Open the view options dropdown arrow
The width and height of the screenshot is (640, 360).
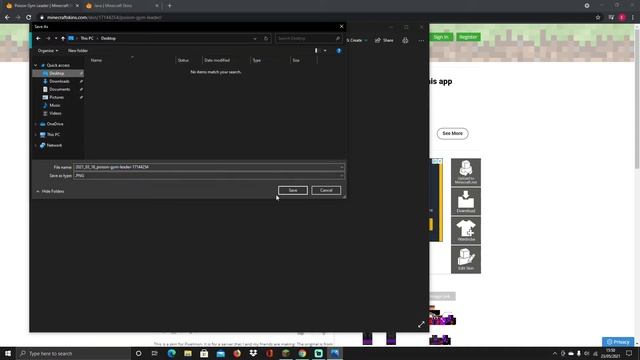[325, 51]
